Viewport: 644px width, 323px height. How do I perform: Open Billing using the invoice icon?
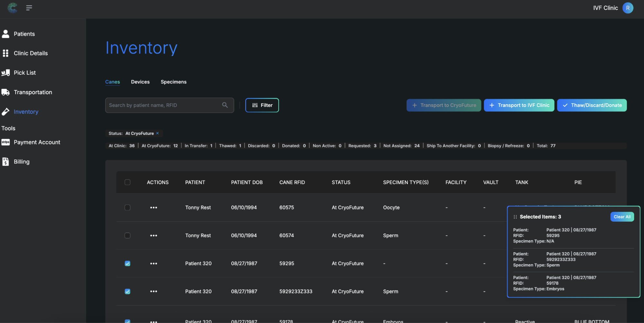click(5, 161)
